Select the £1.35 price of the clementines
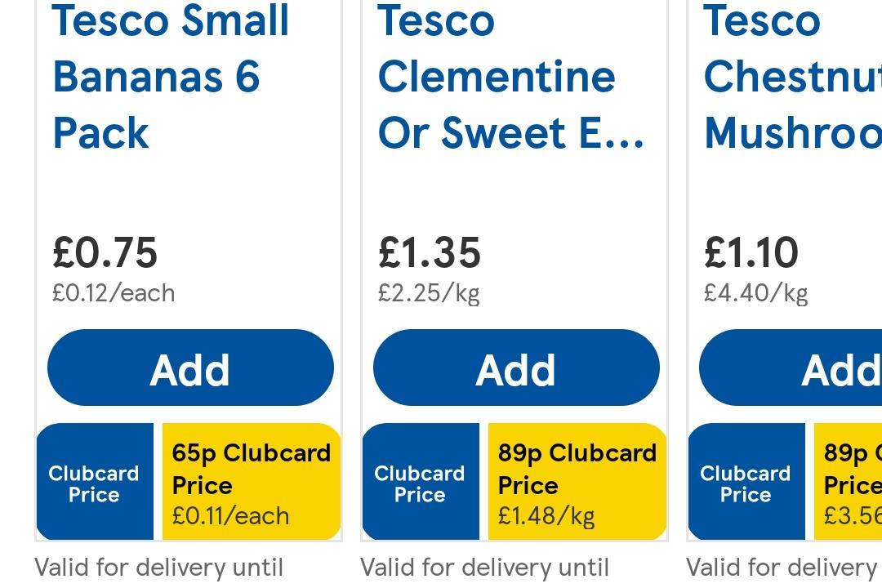 [x=430, y=253]
